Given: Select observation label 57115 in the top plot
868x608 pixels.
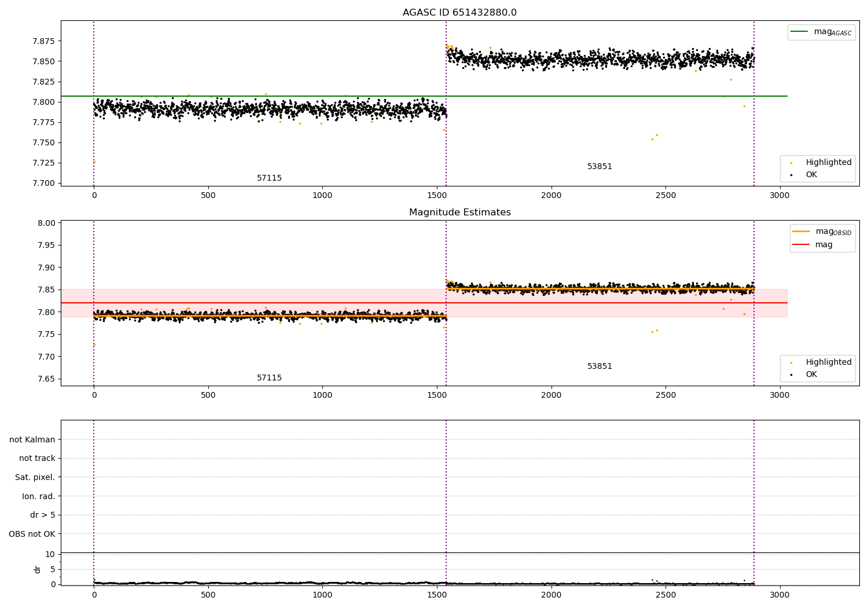Looking at the screenshot, I should (270, 178).
